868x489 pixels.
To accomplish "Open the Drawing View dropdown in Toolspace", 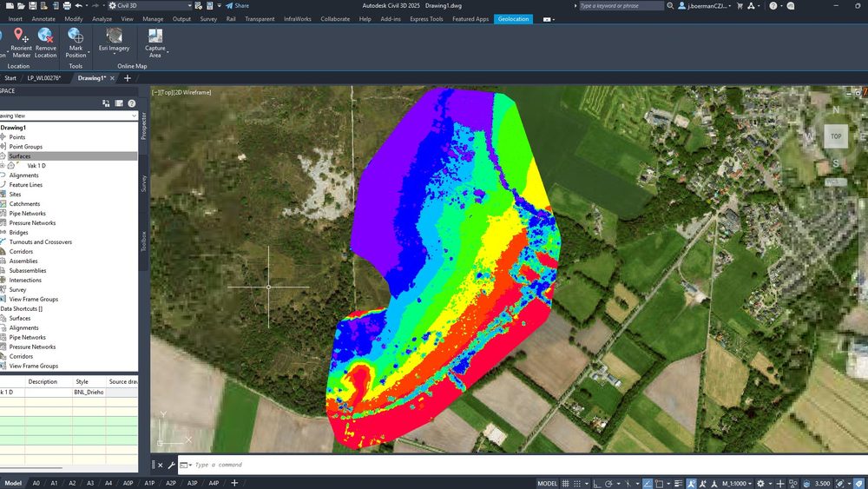I will (68, 116).
